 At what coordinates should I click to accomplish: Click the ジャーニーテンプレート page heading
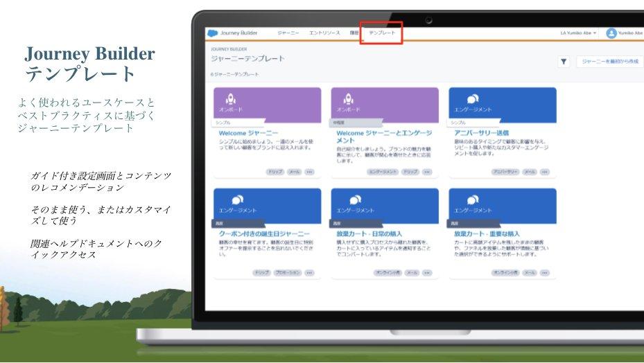[x=247, y=59]
